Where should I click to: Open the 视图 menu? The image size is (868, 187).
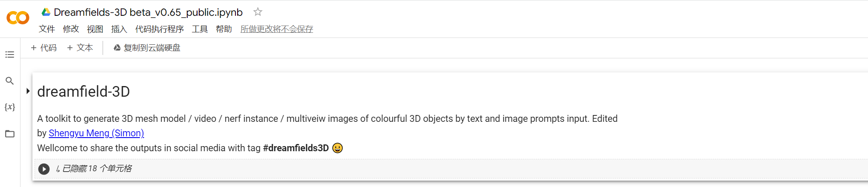click(x=95, y=29)
